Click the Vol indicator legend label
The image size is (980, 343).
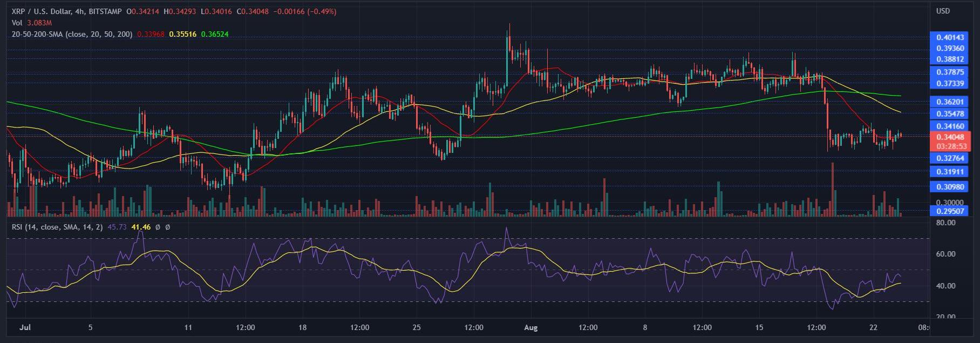click(17, 23)
